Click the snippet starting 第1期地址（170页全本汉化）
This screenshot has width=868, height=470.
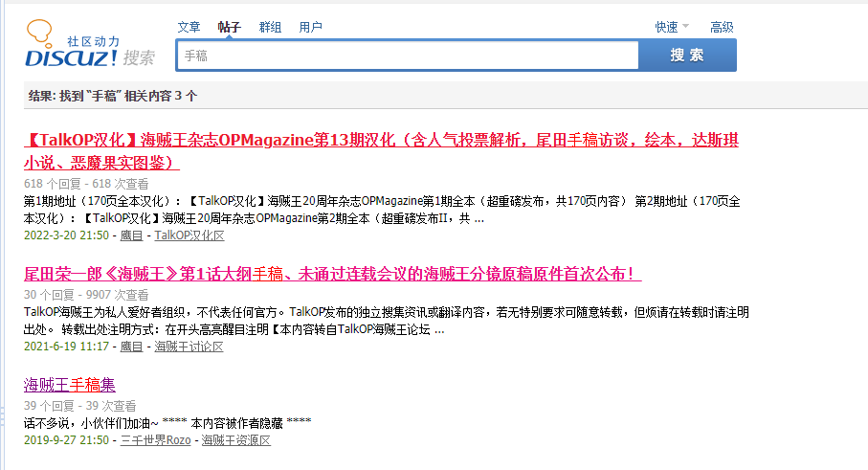pyautogui.click(x=382, y=210)
